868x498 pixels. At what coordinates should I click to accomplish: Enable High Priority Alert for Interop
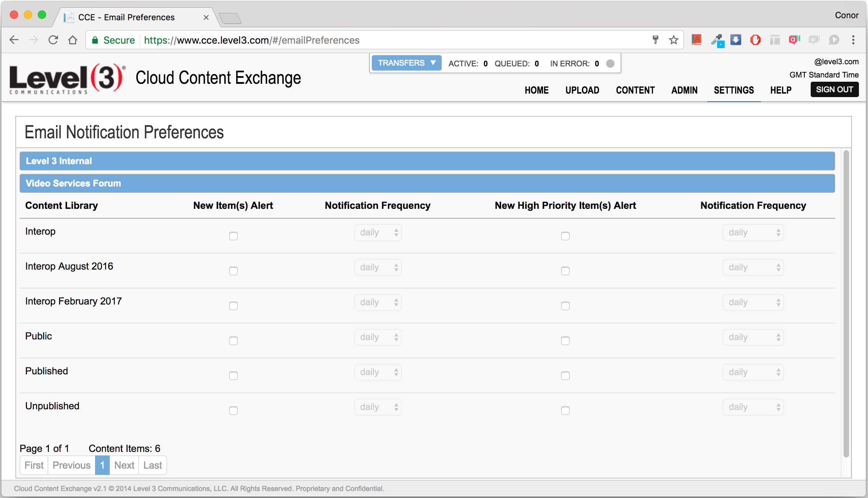(x=565, y=236)
